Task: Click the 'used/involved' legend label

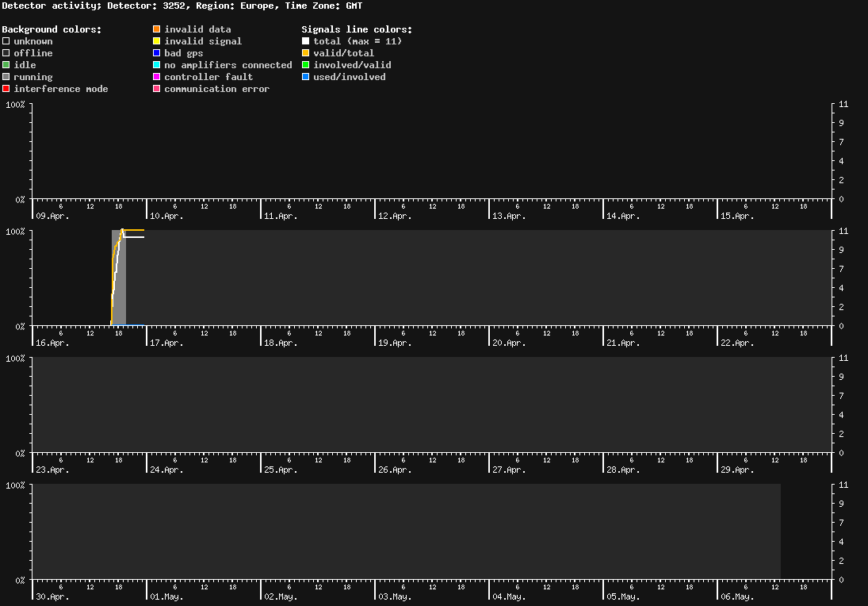Action: [x=350, y=77]
